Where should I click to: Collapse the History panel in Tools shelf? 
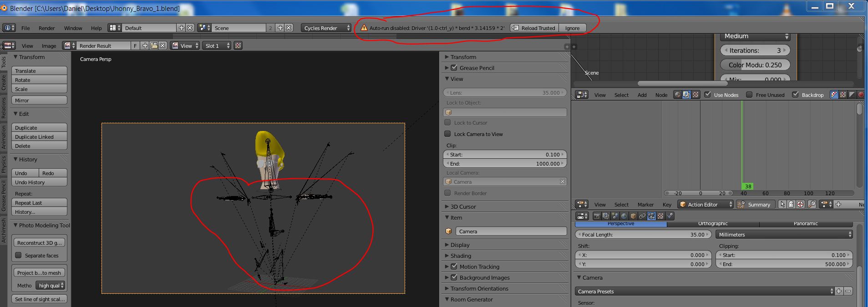point(28,159)
